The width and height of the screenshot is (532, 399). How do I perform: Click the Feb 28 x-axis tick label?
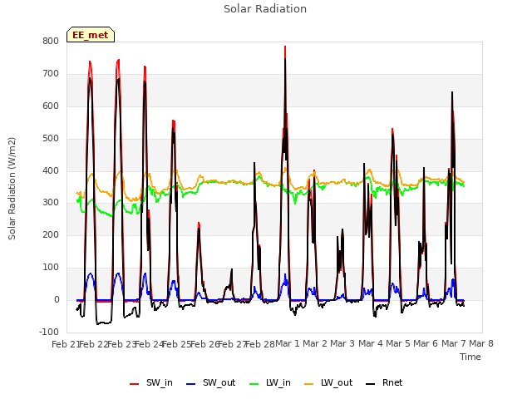point(260,344)
